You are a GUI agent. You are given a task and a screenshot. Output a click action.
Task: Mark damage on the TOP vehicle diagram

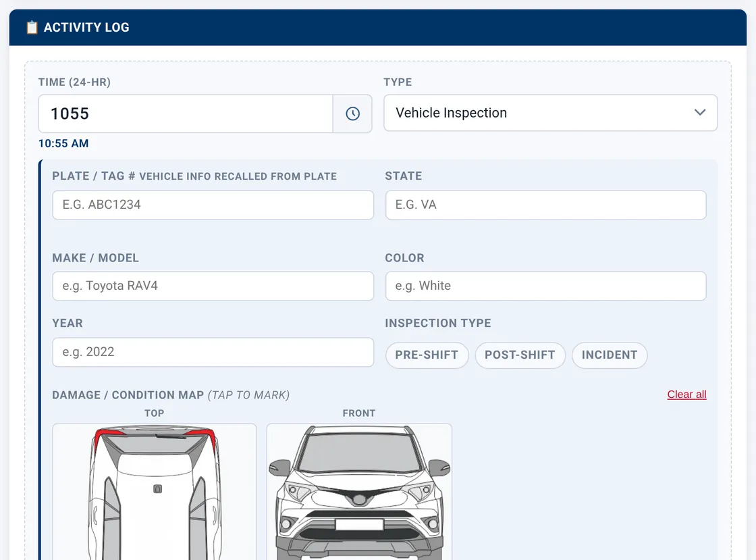(x=155, y=492)
